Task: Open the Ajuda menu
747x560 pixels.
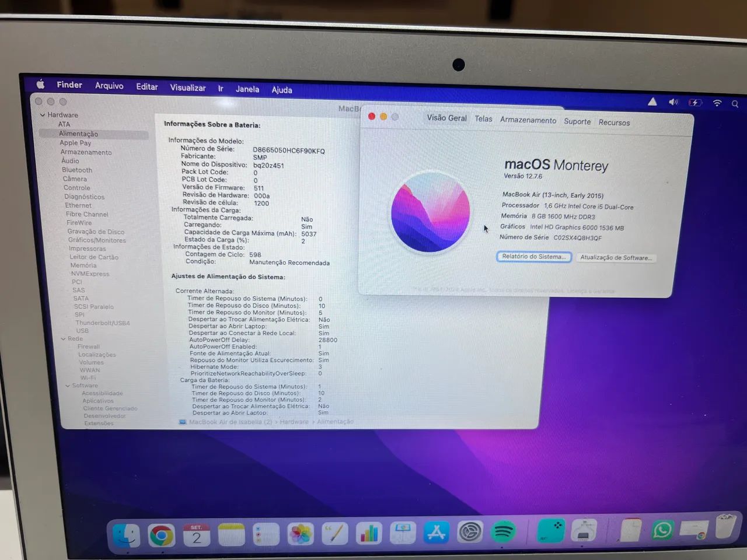Action: (282, 89)
